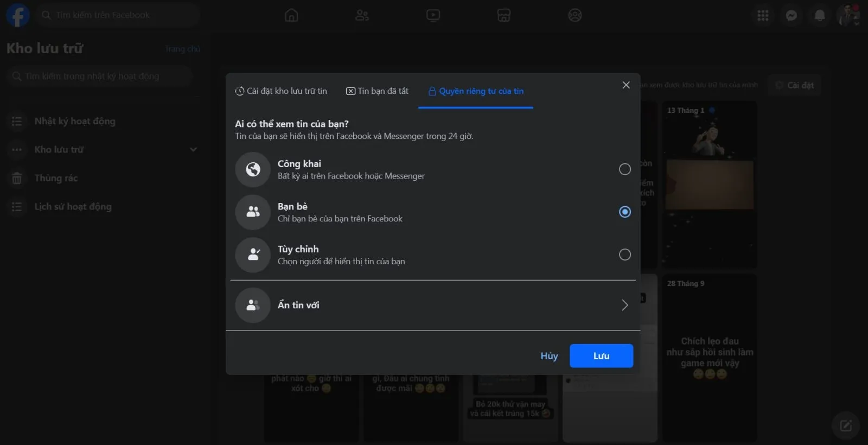Open the Friends icon in top navigation
Image resolution: width=868 pixels, height=445 pixels.
pos(362,15)
